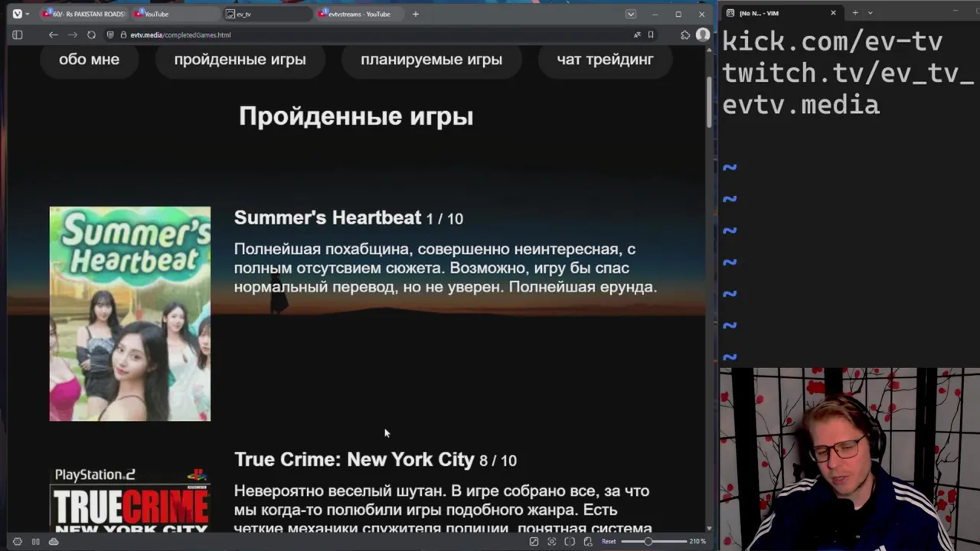This screenshot has width=980, height=551.
Task: Go back to the previous page
Action: click(53, 34)
